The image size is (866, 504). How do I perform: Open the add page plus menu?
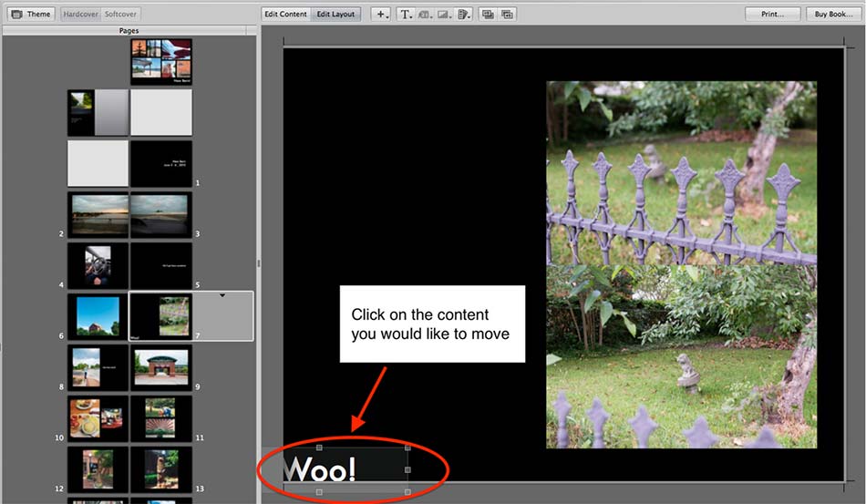point(382,15)
